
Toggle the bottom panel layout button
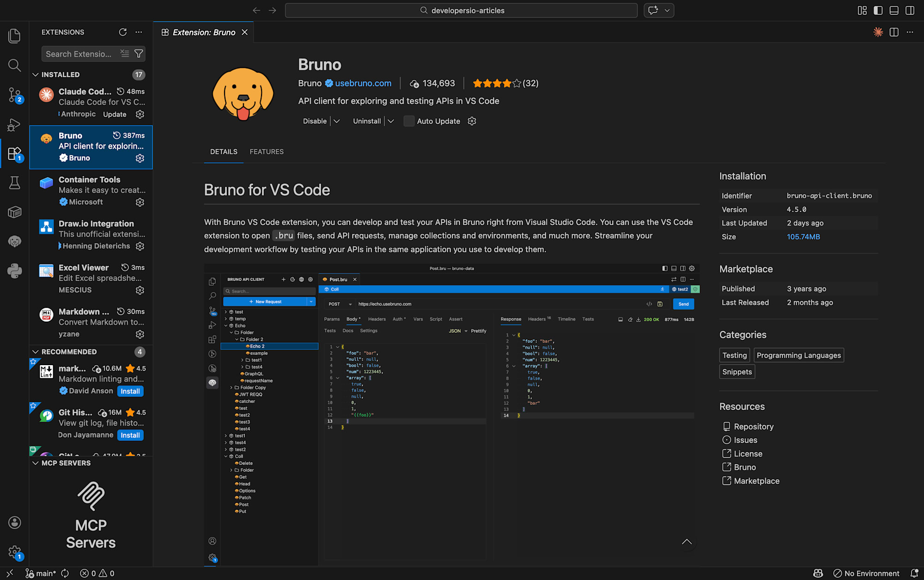tap(894, 10)
